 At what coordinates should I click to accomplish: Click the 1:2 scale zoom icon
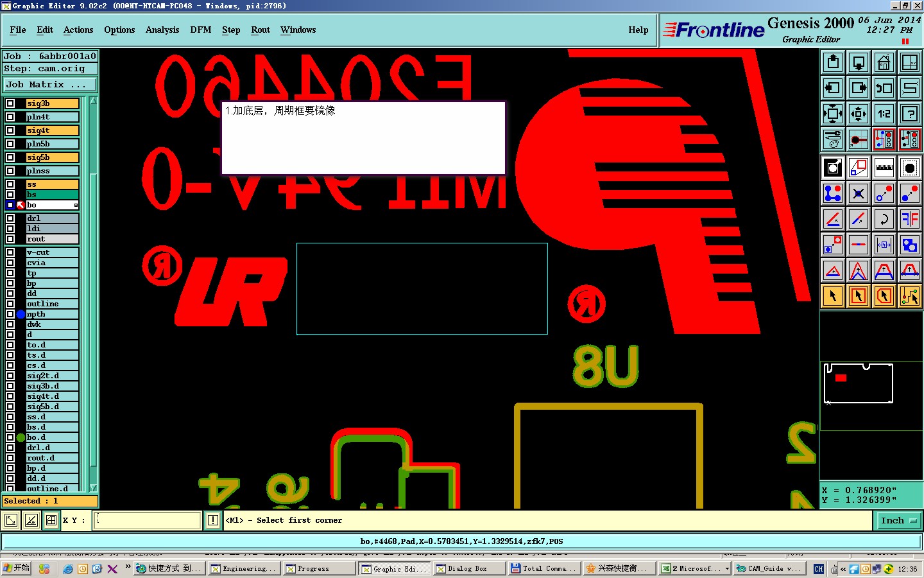[884, 114]
